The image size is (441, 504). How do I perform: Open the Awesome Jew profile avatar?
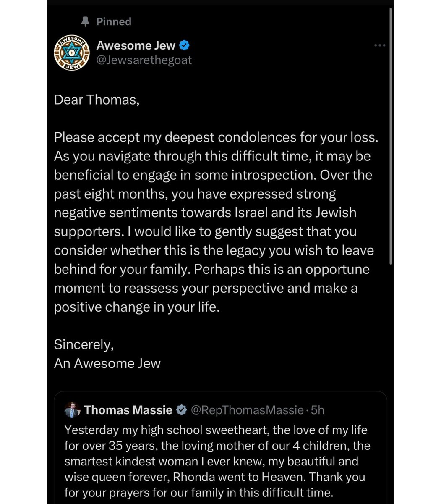pyautogui.click(x=72, y=52)
